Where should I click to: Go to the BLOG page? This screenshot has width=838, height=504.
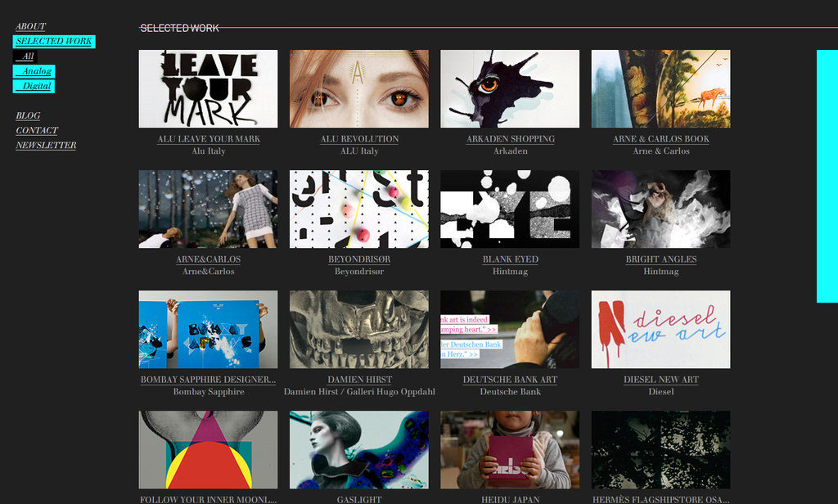point(28,115)
